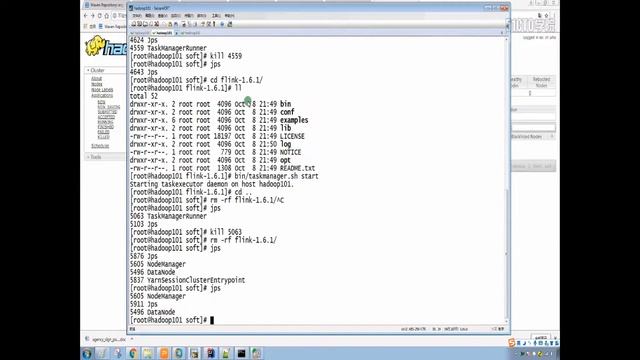Select the Maven Repository browser tab
Image resolution: width=640 pixels, height=360 pixels.
click(104, 5)
